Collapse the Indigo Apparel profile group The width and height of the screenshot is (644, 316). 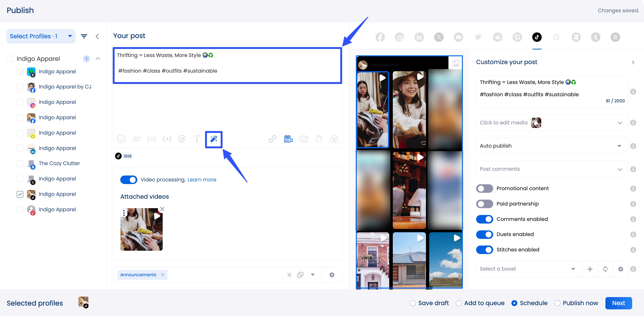[x=98, y=58]
